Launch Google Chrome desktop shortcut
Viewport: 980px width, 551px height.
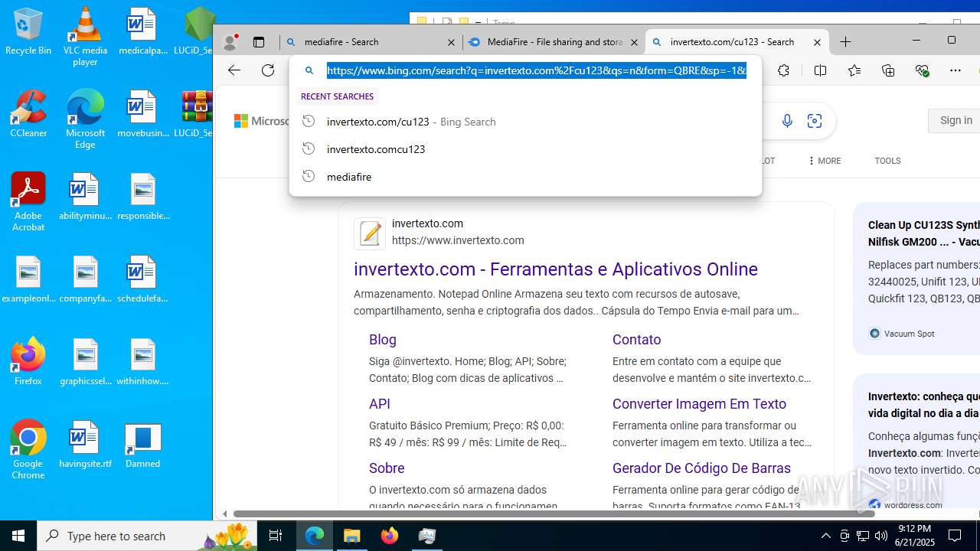pyautogui.click(x=28, y=450)
